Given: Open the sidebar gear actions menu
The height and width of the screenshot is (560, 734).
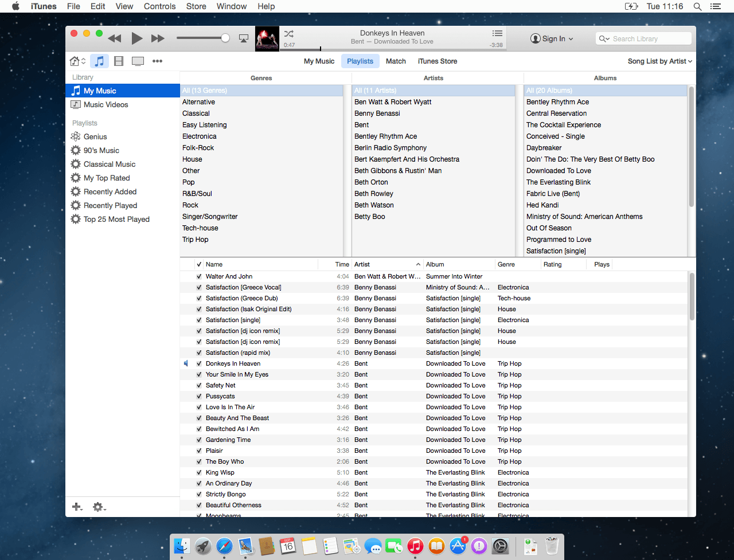Looking at the screenshot, I should pos(99,507).
